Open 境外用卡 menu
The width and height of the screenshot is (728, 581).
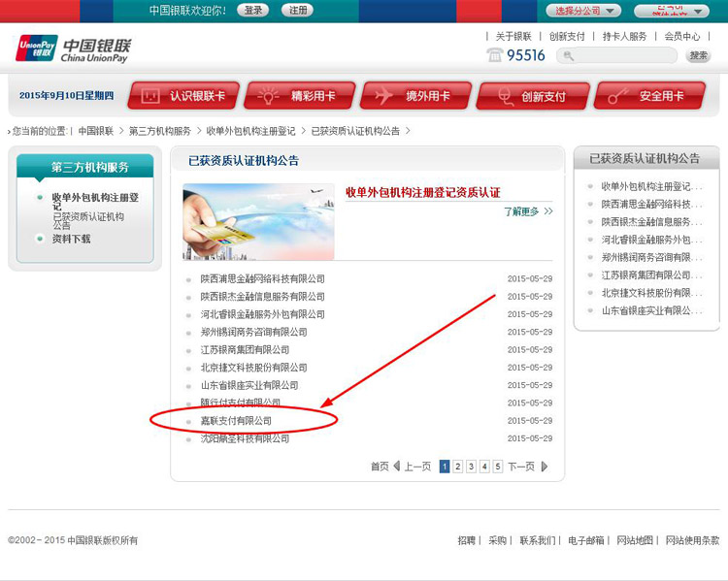pos(416,96)
